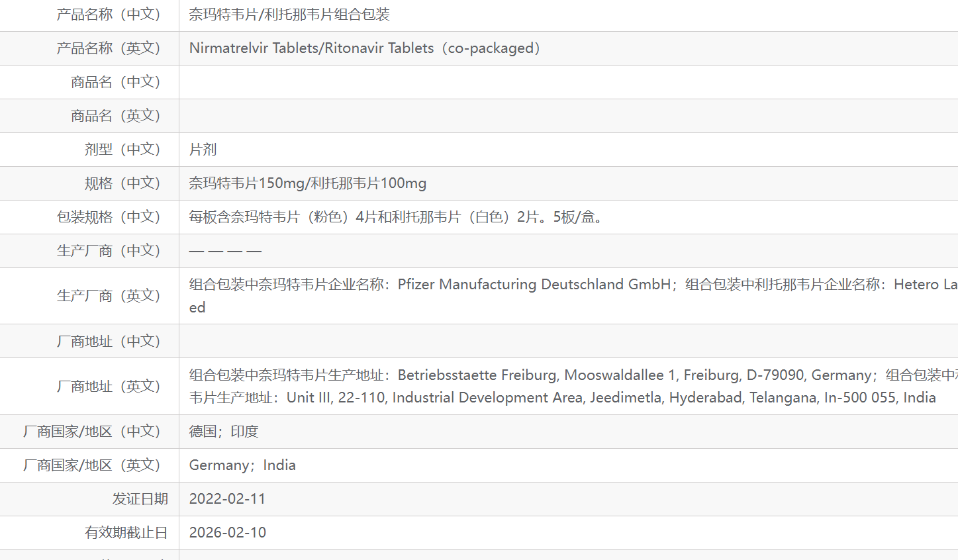The image size is (958, 560).
Task: Click the expiry date 2026-02-10
Action: tap(227, 533)
